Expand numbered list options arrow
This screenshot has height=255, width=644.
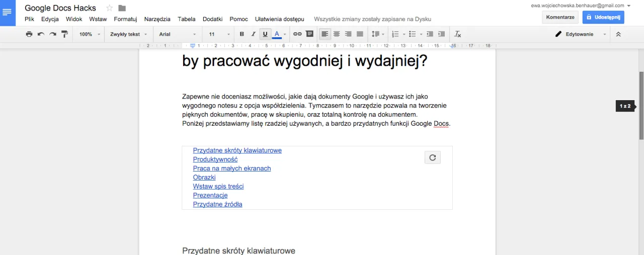point(404,34)
